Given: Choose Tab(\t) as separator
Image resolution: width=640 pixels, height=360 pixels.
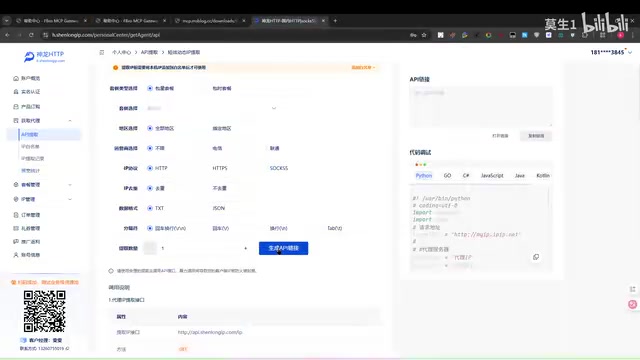Looking at the screenshot, I should click(x=335, y=228).
